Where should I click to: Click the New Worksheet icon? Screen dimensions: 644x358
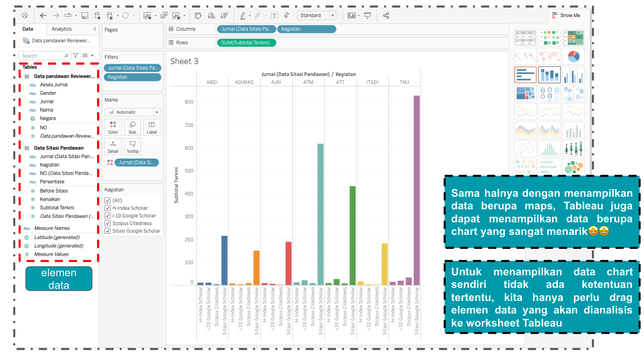click(x=147, y=15)
